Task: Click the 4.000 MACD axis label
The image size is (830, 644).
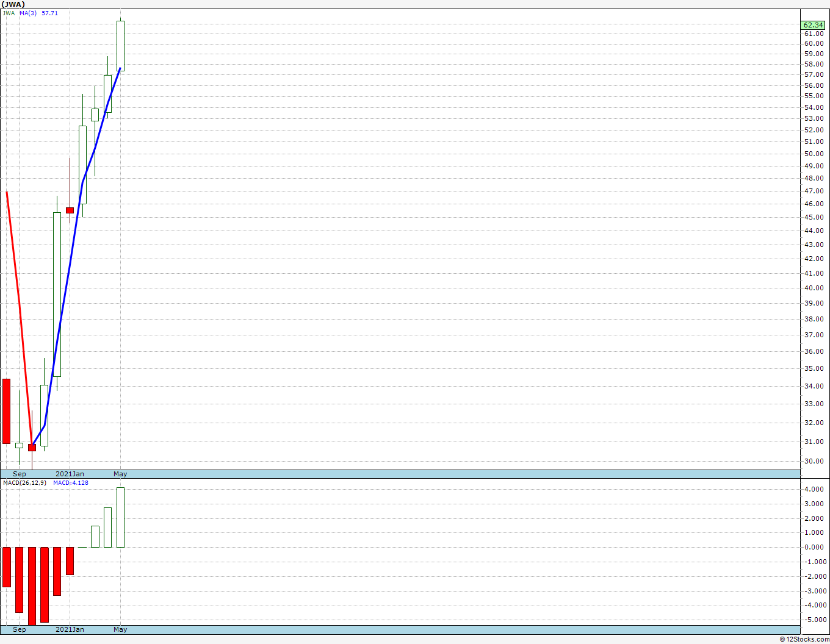Action: click(x=814, y=489)
